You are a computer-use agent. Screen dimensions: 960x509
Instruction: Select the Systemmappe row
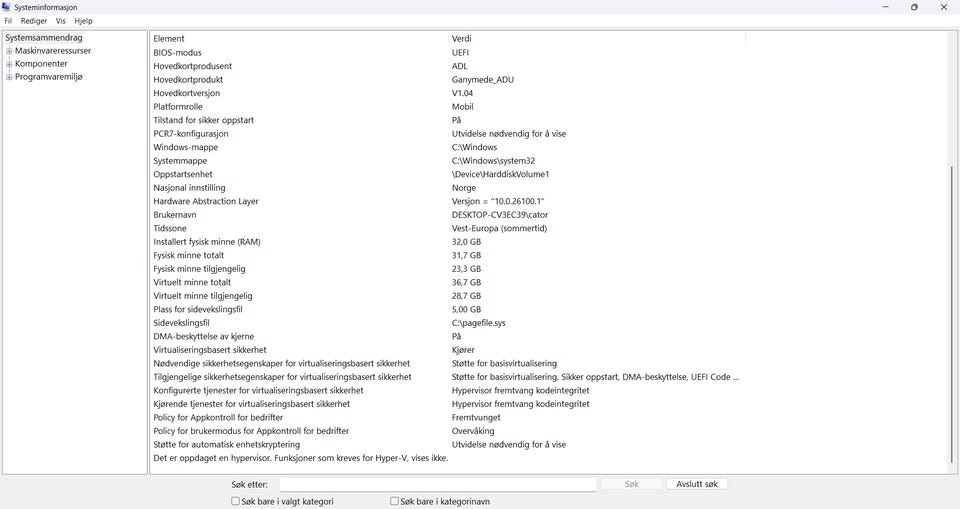(446, 160)
